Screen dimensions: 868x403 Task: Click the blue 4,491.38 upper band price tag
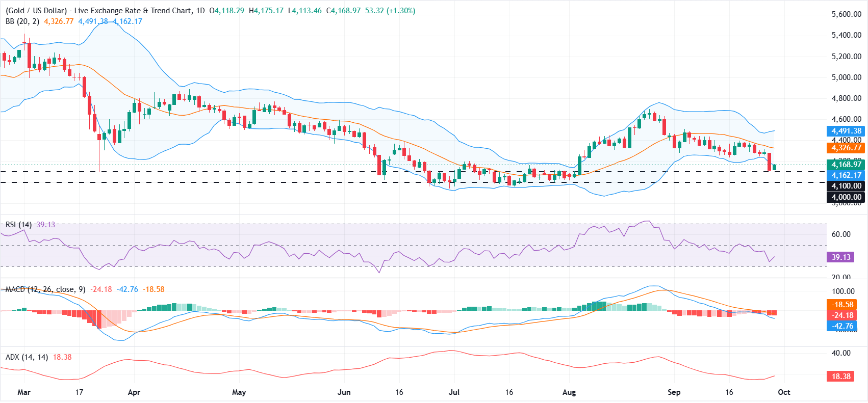point(846,131)
